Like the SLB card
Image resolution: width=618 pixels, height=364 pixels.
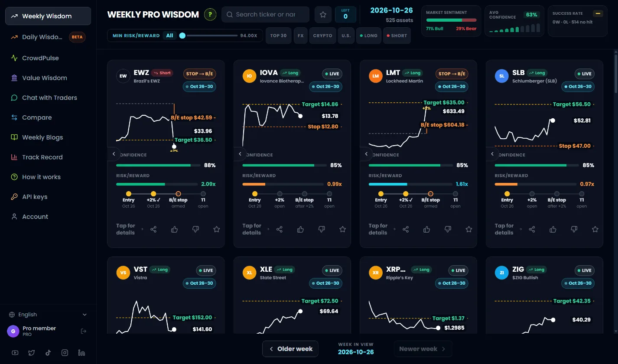[553, 229]
